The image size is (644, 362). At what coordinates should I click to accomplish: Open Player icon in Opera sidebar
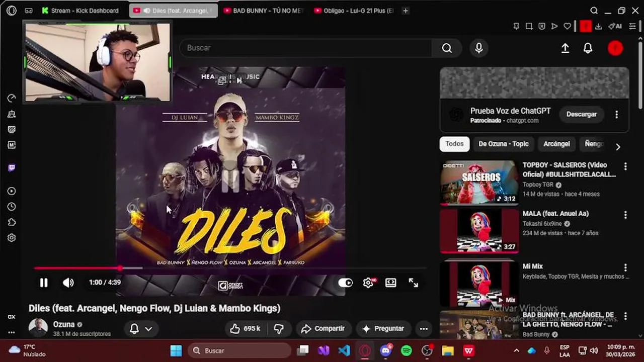12,191
